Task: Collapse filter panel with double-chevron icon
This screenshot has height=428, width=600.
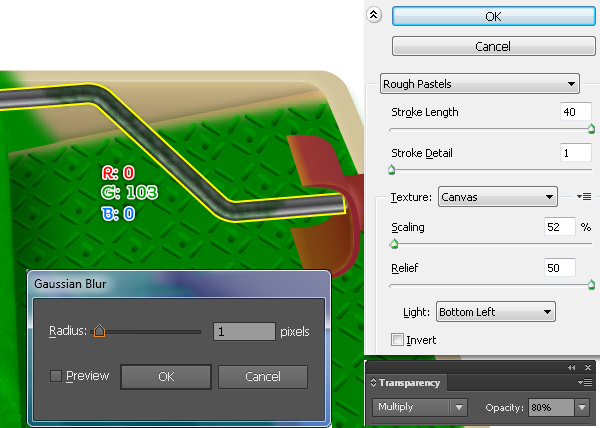Action: point(374,15)
